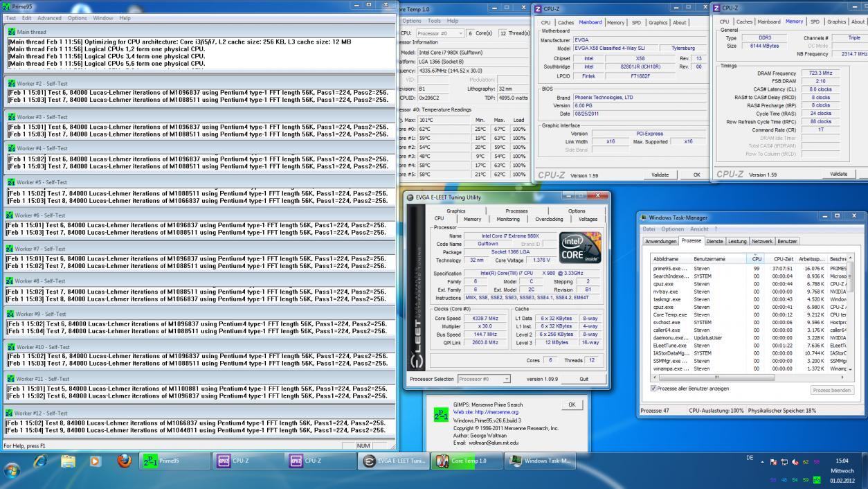The height and width of the screenshot is (489, 868).
Task: Click the Action Center flag tray icon
Action: (x=774, y=461)
